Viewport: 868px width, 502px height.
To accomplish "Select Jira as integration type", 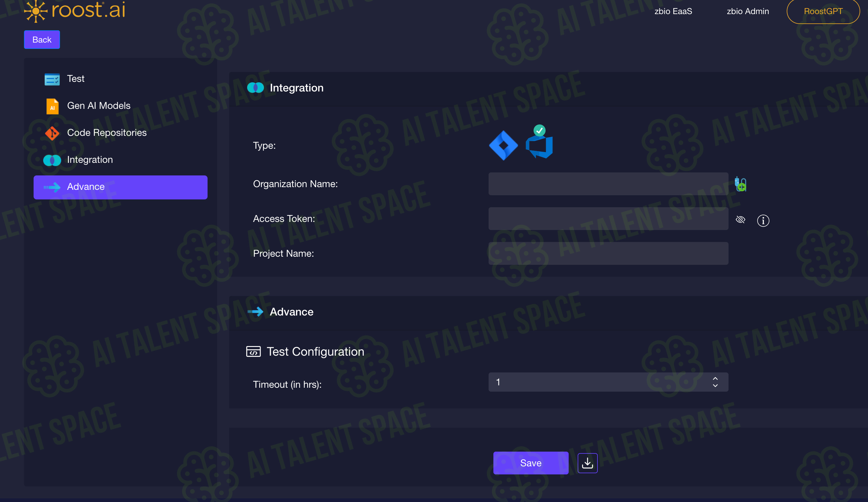I will tap(503, 145).
